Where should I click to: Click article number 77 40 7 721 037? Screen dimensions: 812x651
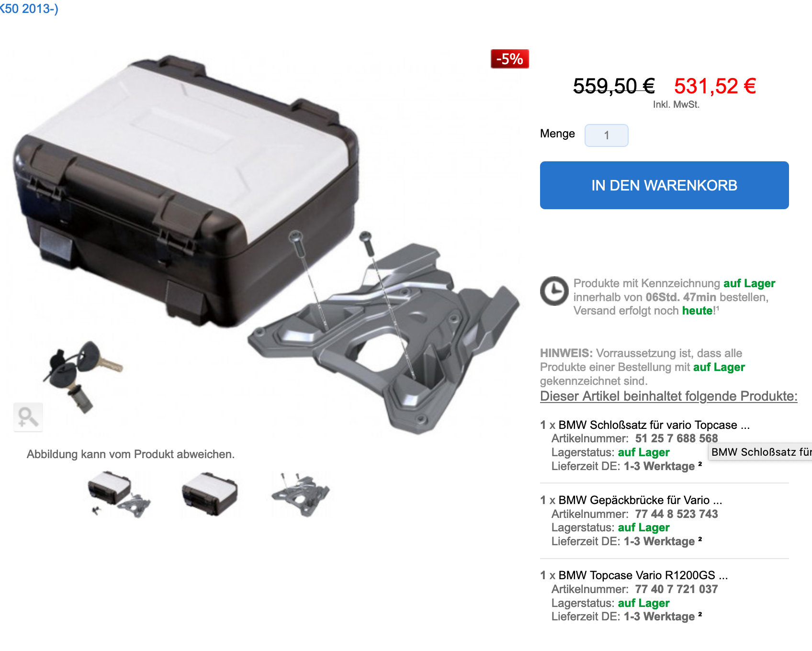point(677,589)
